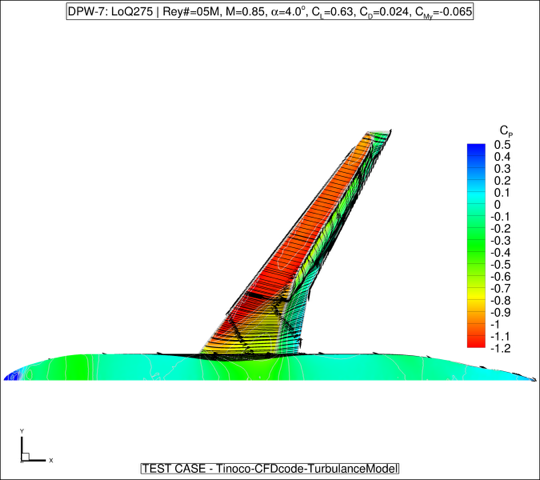Screen dimensions: 540x480
Task: Pick the cyan 0 band in legend
Action: pos(476,204)
